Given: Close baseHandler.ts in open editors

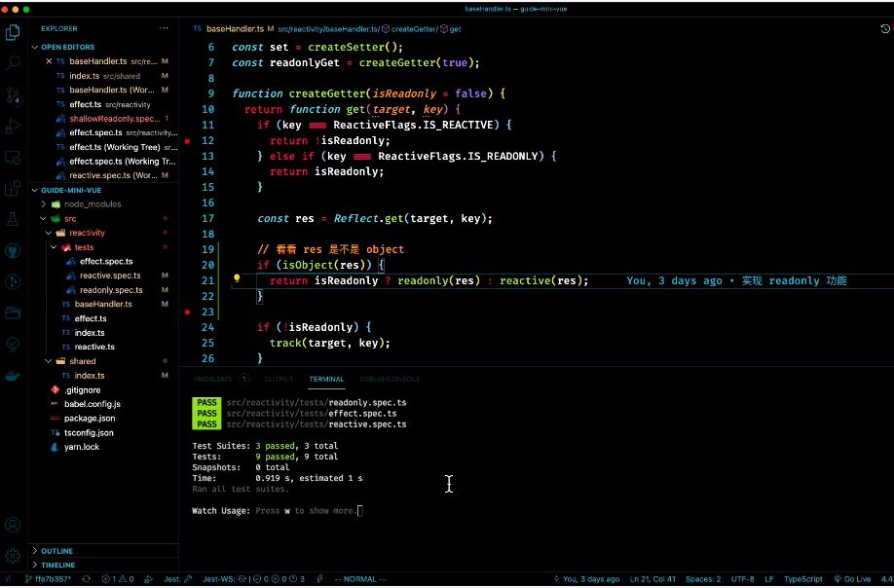Looking at the screenshot, I should click(49, 61).
